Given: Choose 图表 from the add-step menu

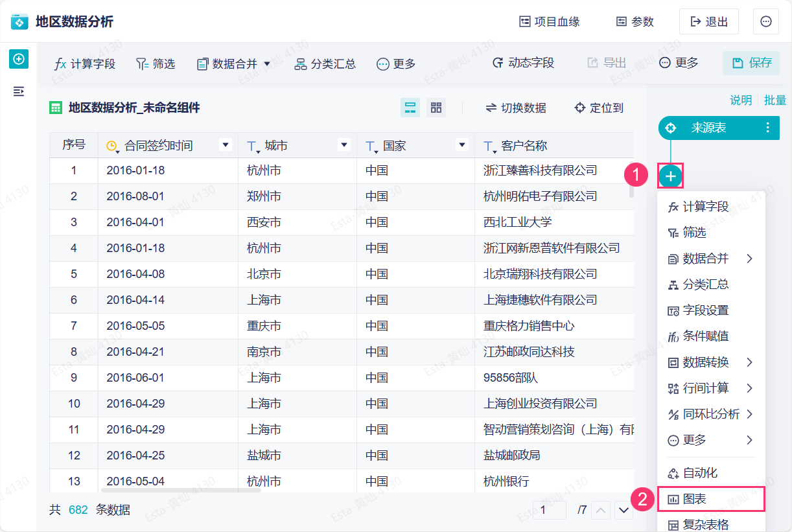Looking at the screenshot, I should coord(711,499).
